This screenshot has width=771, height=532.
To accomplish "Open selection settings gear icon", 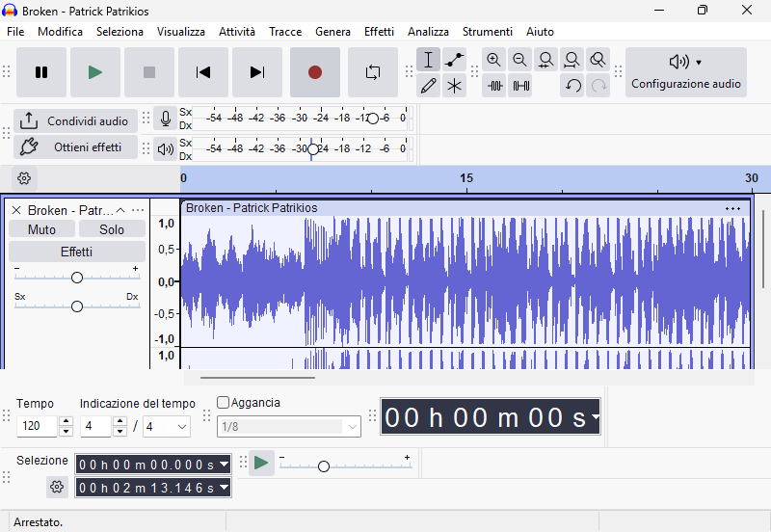I will tap(57, 487).
